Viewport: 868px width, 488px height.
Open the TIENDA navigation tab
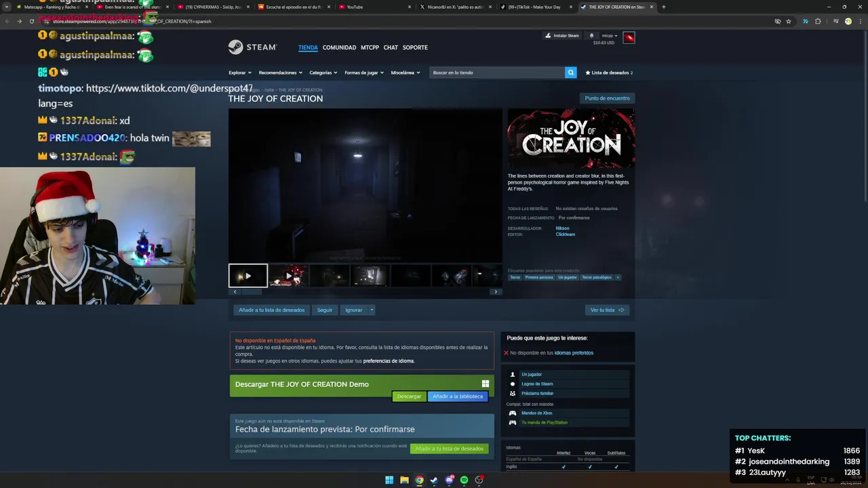coord(308,47)
